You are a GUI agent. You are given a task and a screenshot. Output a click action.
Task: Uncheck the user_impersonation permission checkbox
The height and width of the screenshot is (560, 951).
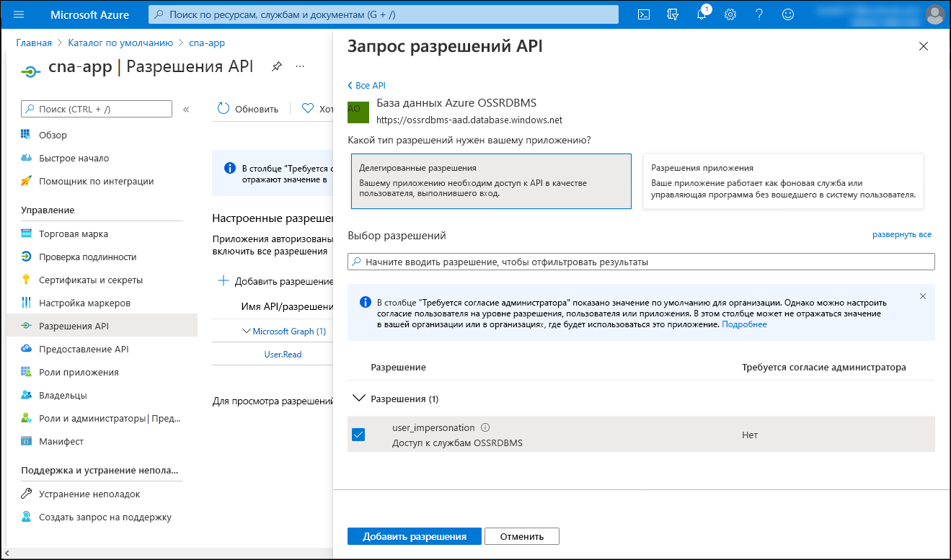(x=358, y=435)
